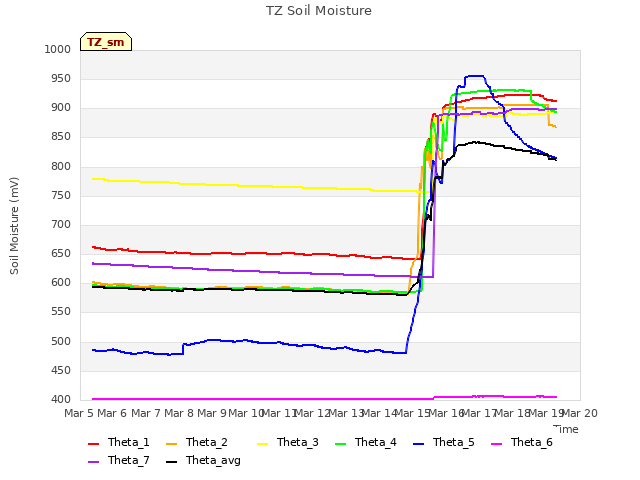Click the black Theta_avg legend swatch
This screenshot has width=640, height=480.
click(172, 462)
